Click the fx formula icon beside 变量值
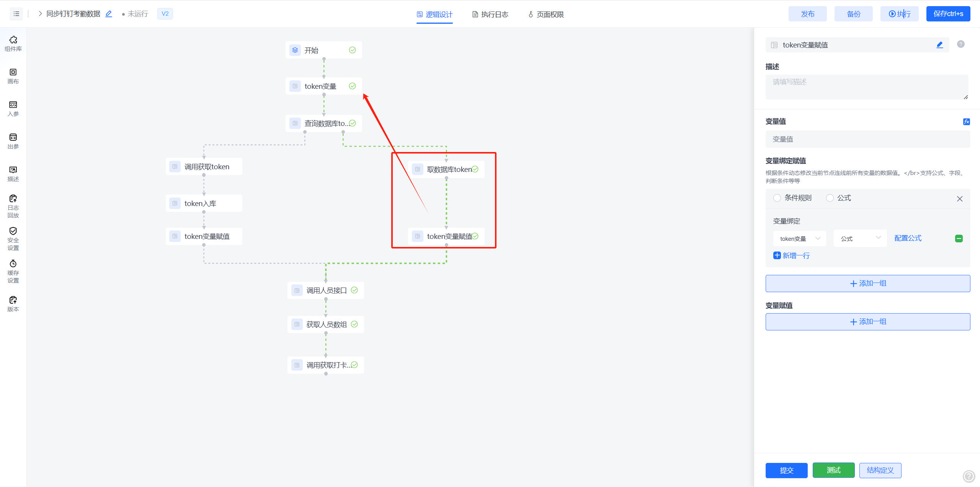Screen dimensions: 980x487 [966, 122]
